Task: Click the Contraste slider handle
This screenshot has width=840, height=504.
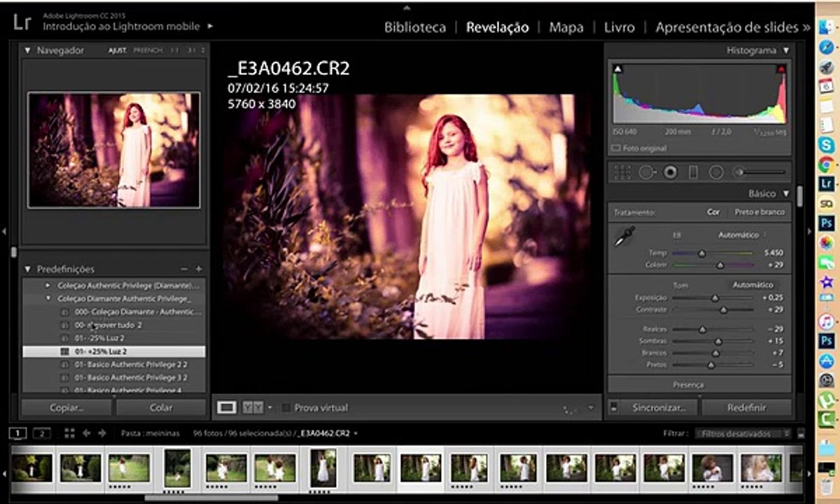Action: click(724, 309)
